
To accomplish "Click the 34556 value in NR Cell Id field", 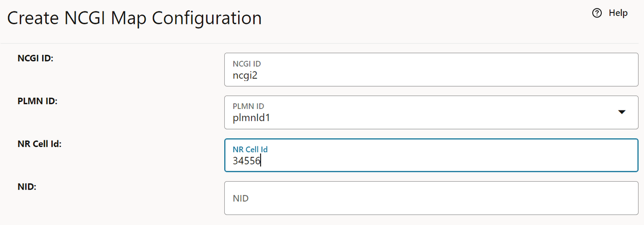I will coord(247,161).
